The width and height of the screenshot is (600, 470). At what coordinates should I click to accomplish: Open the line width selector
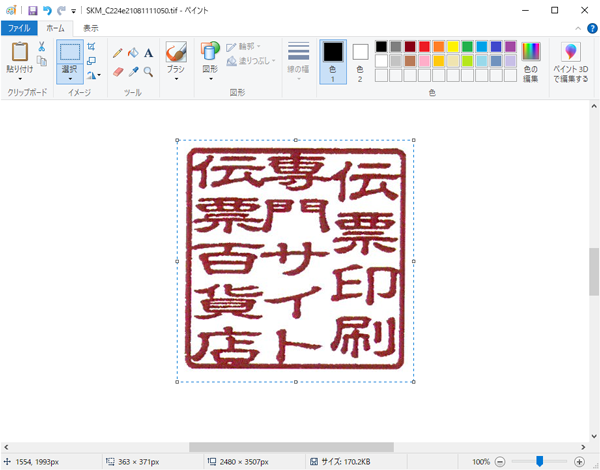click(x=298, y=61)
